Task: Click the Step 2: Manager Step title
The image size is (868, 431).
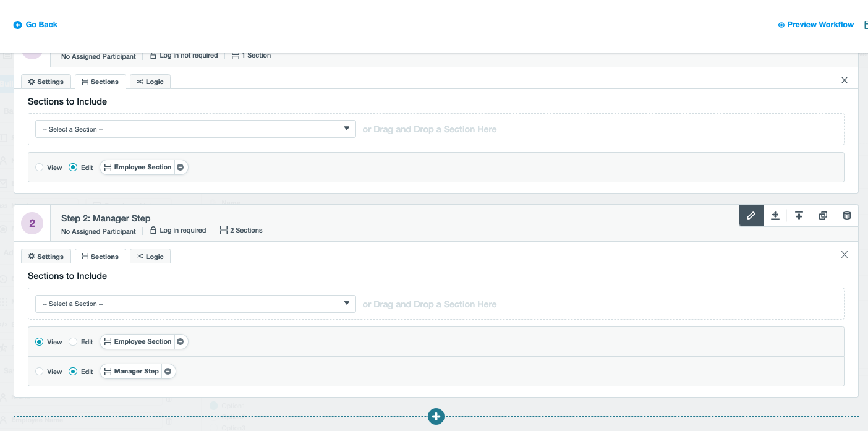Action: [x=106, y=218]
